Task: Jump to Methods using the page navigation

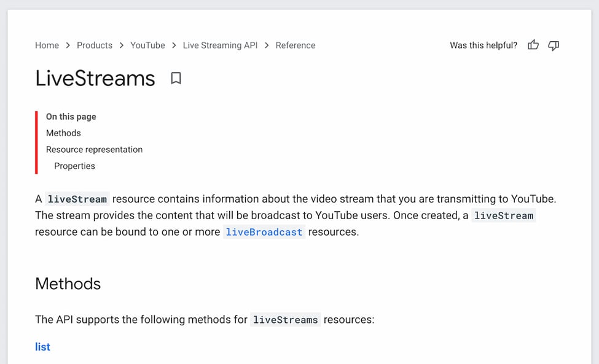Action: click(63, 133)
